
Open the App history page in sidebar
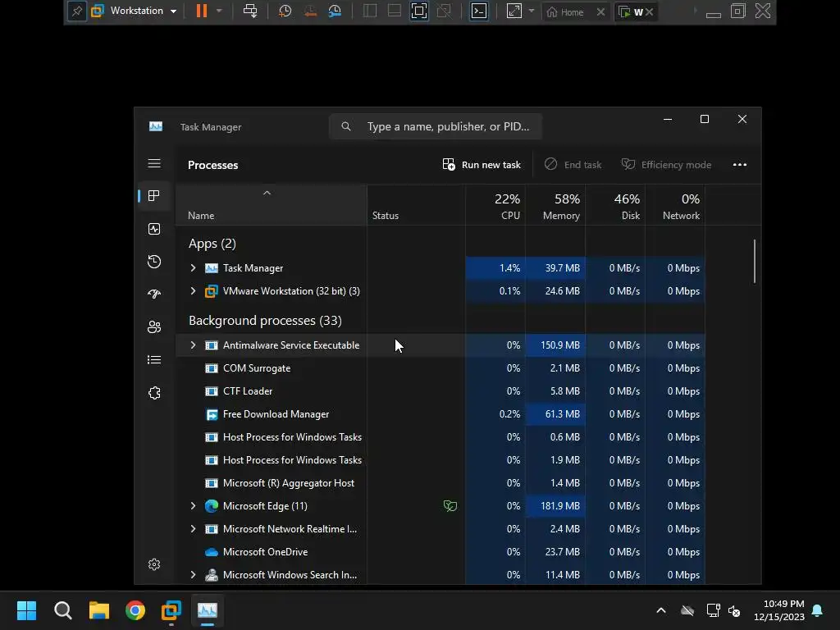pyautogui.click(x=154, y=262)
